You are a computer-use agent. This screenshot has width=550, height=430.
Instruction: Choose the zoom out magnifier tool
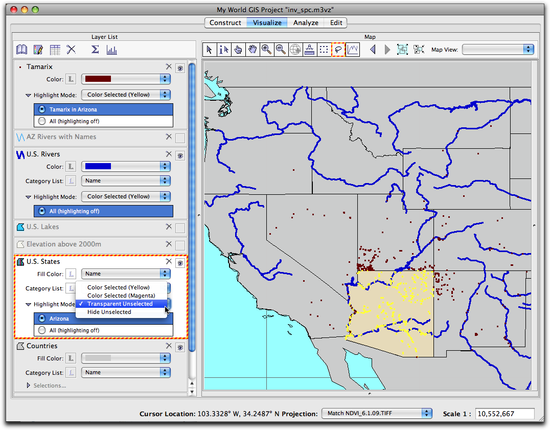pyautogui.click(x=281, y=49)
